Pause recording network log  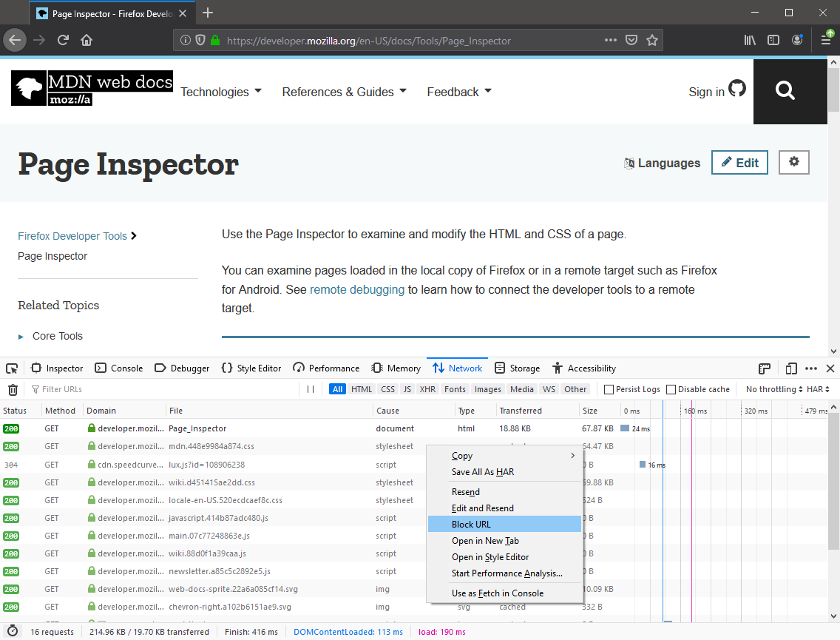(310, 390)
